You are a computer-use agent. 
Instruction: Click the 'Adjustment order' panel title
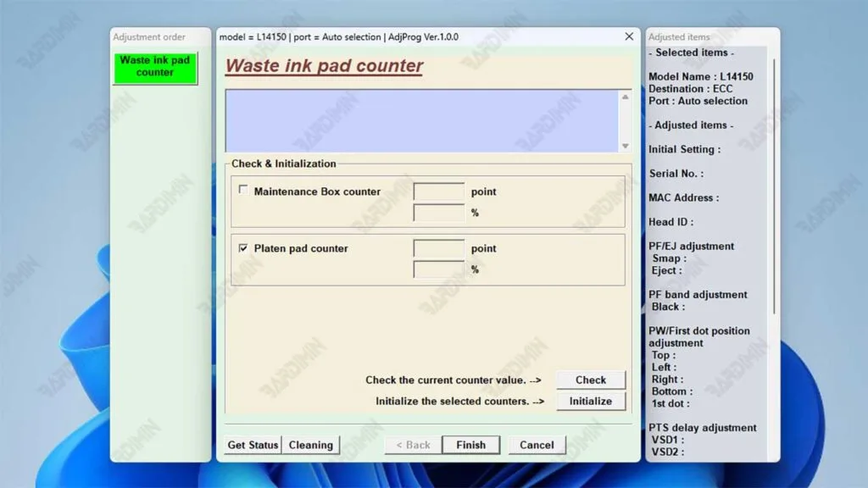point(149,37)
